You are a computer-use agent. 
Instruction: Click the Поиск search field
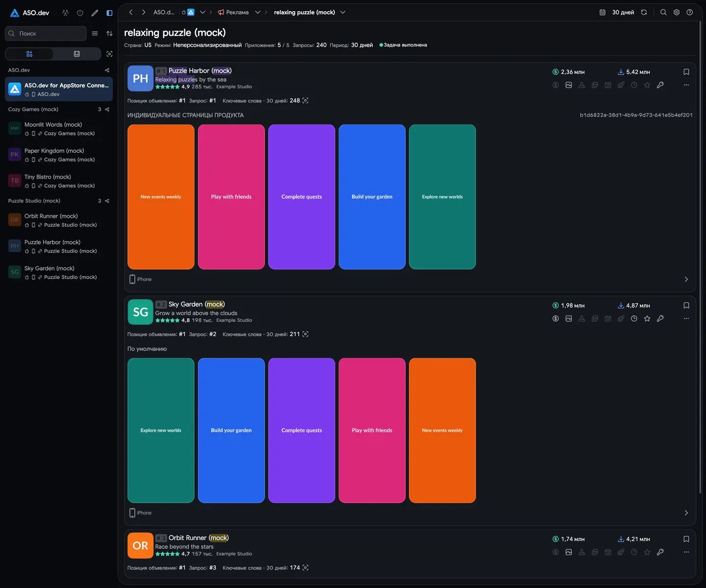[46, 33]
